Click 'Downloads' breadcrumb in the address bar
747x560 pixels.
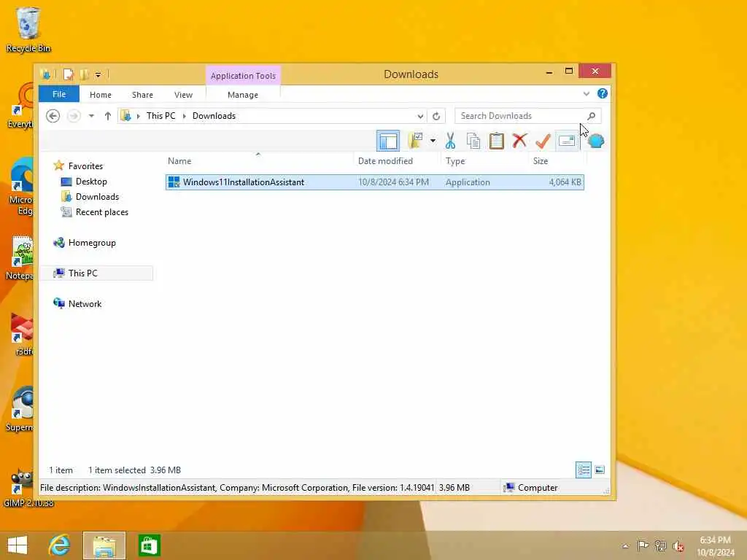(214, 116)
